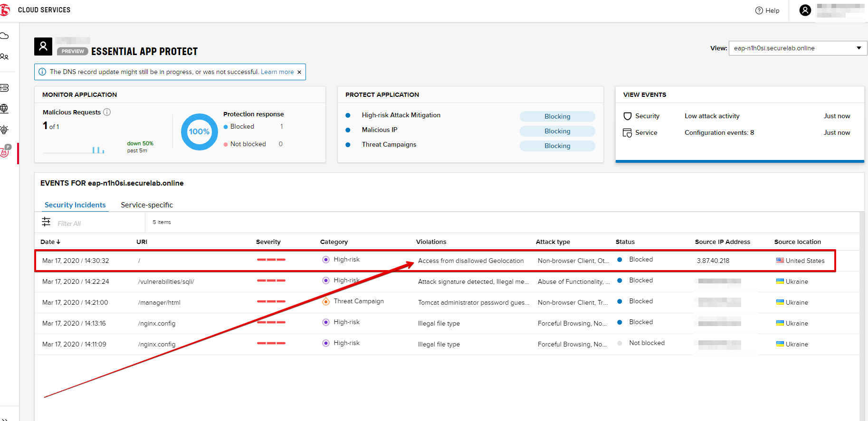Click the Not blocked status in 14:11:09 row

click(x=647, y=343)
